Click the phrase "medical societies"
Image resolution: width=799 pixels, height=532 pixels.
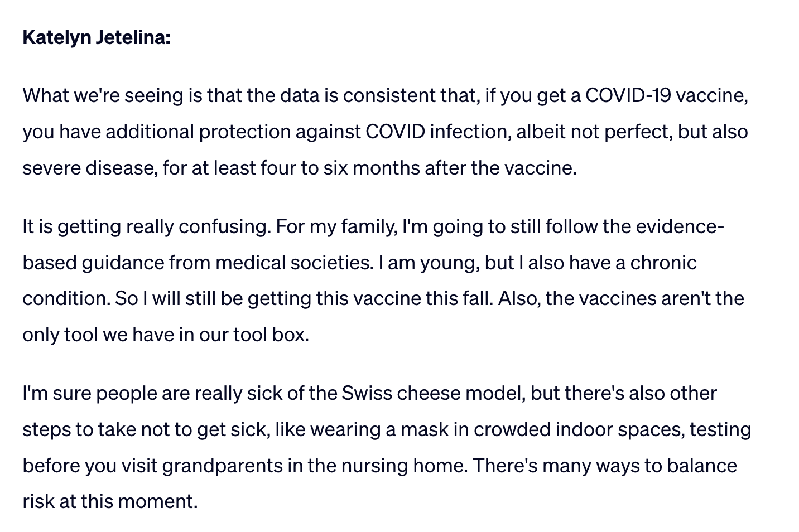tap(294, 263)
